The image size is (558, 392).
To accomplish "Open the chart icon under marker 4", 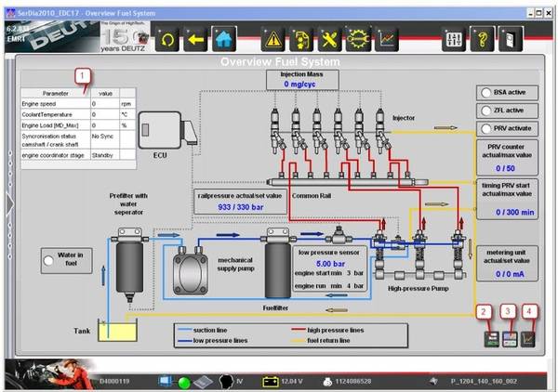I will click(530, 339).
